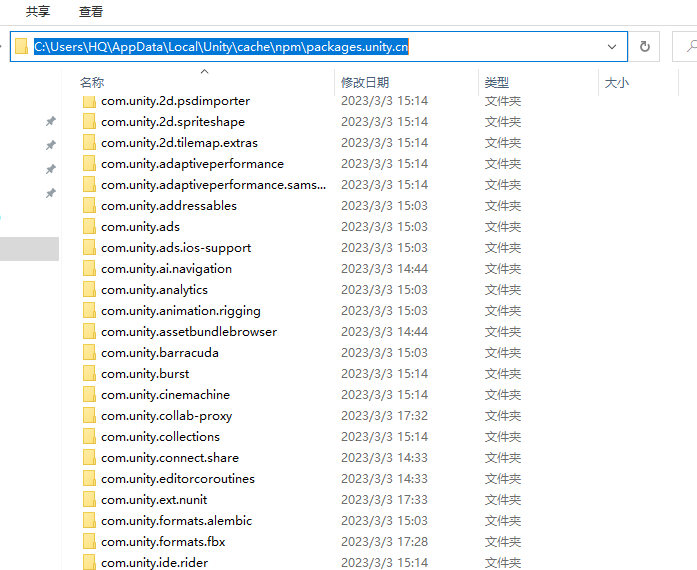Select folder icon of com.unity.collections
This screenshot has width=697, height=570.
click(x=89, y=436)
